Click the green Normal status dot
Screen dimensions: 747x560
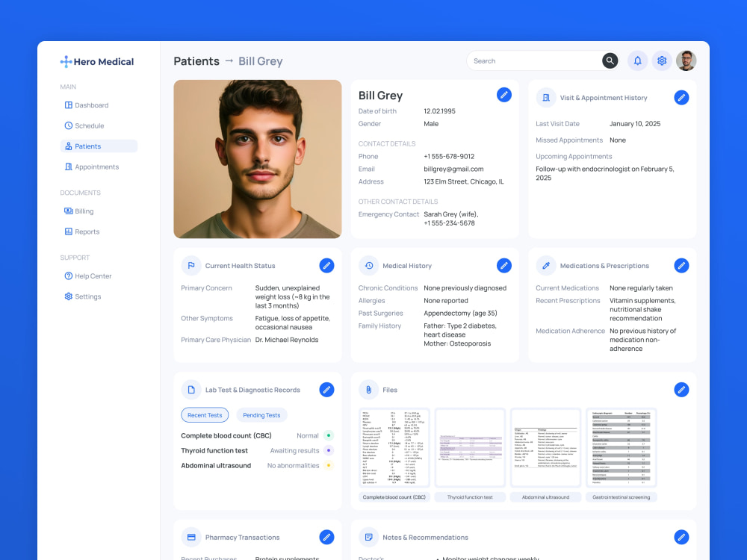pyautogui.click(x=328, y=436)
